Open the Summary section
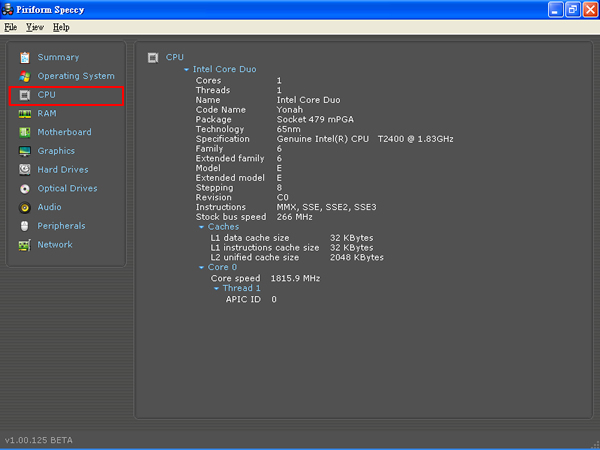Image resolution: width=600 pixels, height=450 pixels. [58, 57]
